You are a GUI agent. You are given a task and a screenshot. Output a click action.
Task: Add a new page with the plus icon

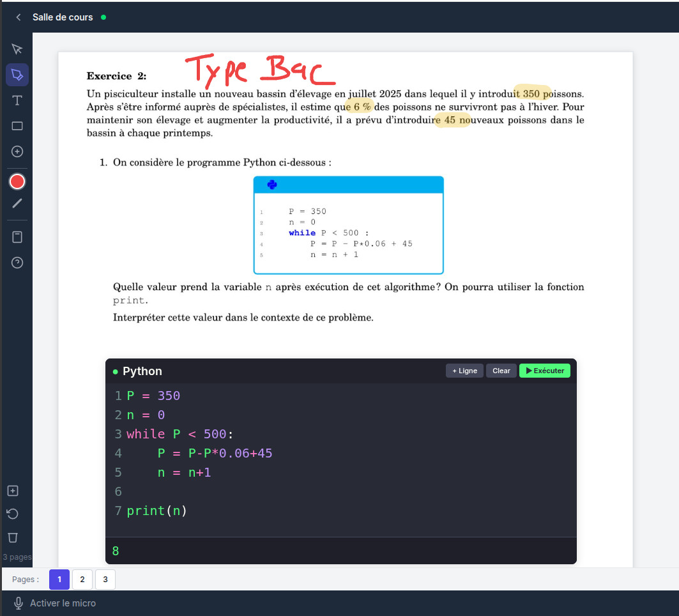point(13,491)
